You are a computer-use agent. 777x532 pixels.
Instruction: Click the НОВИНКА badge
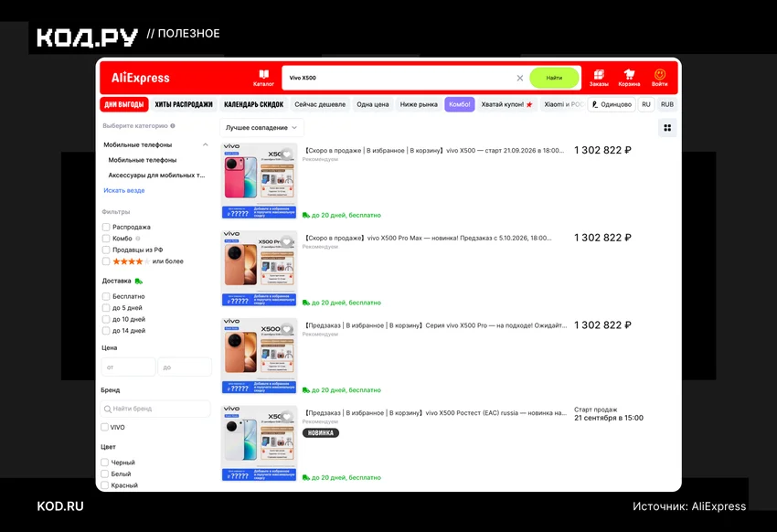pyautogui.click(x=321, y=433)
